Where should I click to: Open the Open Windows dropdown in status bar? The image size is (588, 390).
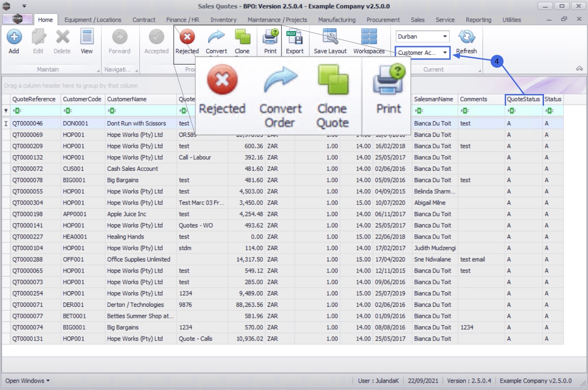pyautogui.click(x=27, y=381)
